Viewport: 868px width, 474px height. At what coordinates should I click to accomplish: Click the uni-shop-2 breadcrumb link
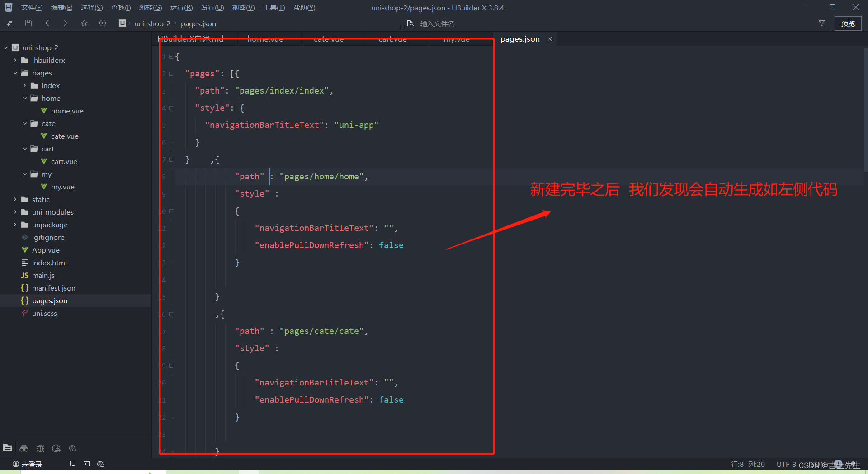click(x=152, y=23)
